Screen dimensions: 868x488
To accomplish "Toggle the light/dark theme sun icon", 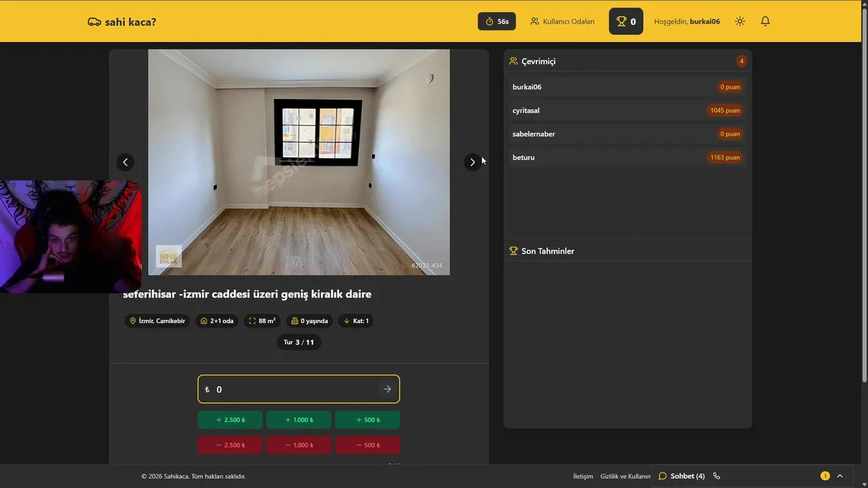I will tap(740, 22).
